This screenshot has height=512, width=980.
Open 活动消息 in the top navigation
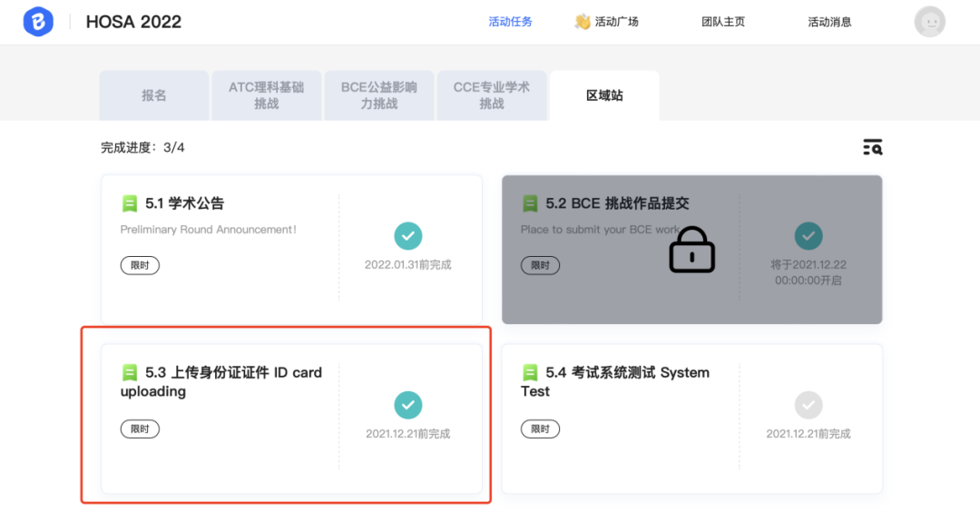[x=829, y=22]
